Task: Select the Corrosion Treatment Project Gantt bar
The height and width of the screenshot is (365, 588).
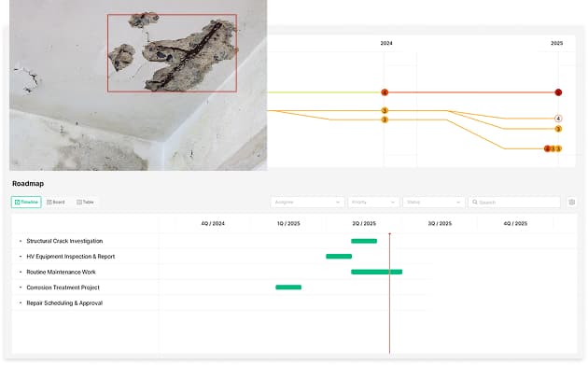Action: (x=288, y=288)
